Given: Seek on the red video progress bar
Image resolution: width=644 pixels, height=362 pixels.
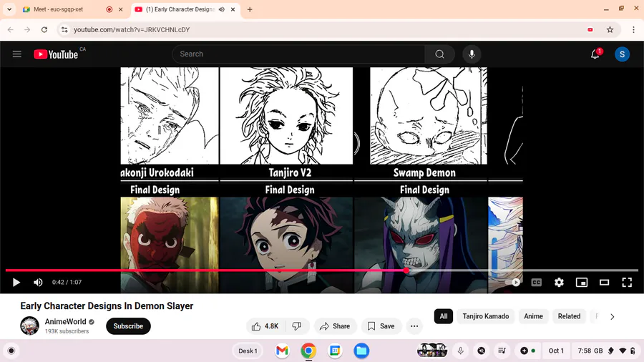Looking at the screenshot, I should (205, 270).
